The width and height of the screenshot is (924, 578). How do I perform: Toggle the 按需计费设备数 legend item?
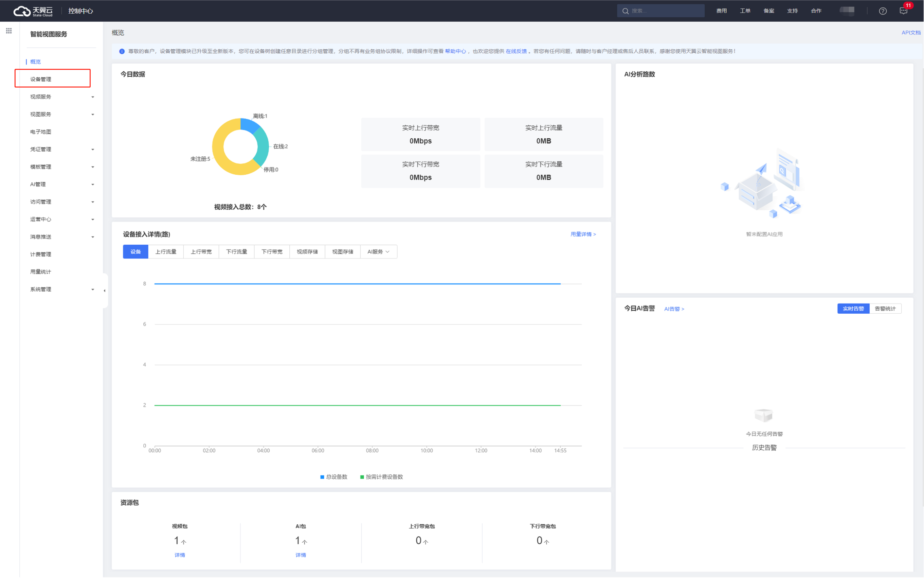click(x=382, y=477)
